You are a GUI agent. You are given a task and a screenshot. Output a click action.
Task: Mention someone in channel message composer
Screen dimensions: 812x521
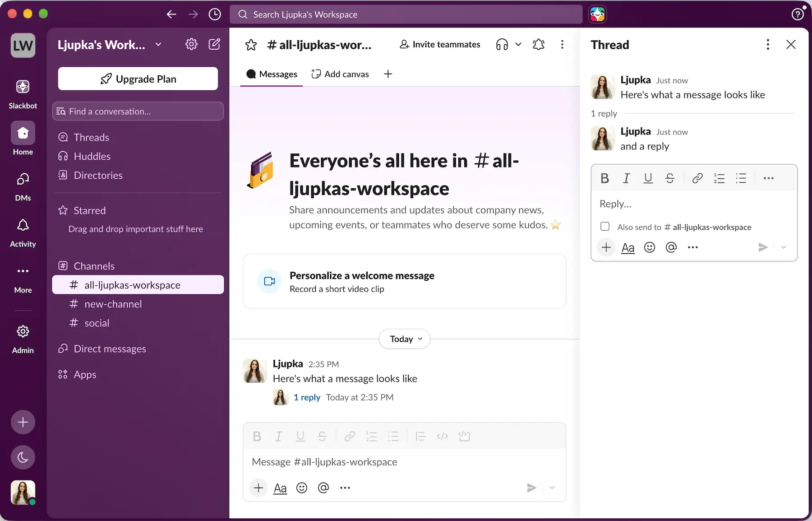click(323, 488)
